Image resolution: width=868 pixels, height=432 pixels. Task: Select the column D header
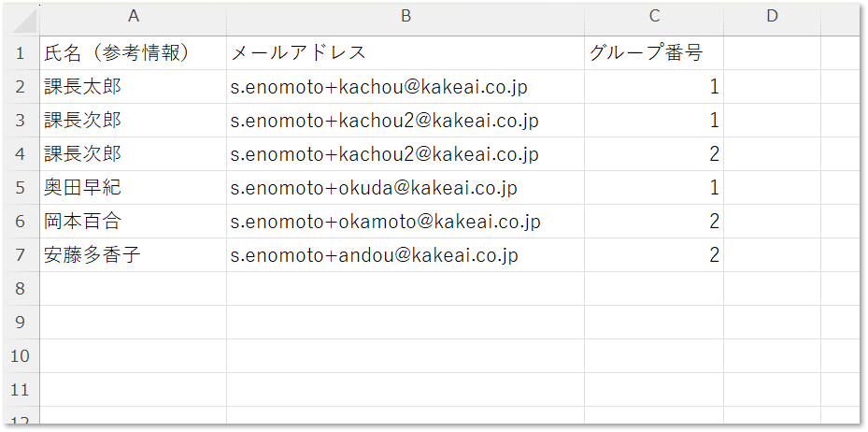click(772, 17)
